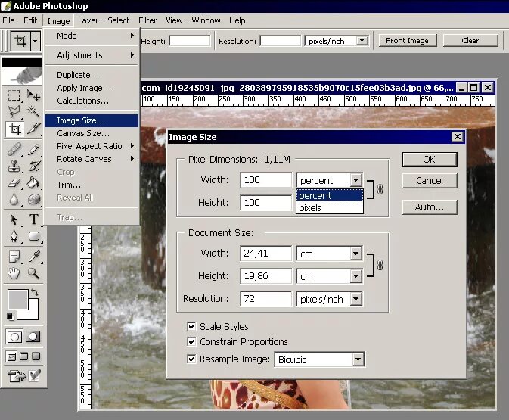Select the Eraser tool
Viewport: 509px width, 420px height.
[14, 183]
